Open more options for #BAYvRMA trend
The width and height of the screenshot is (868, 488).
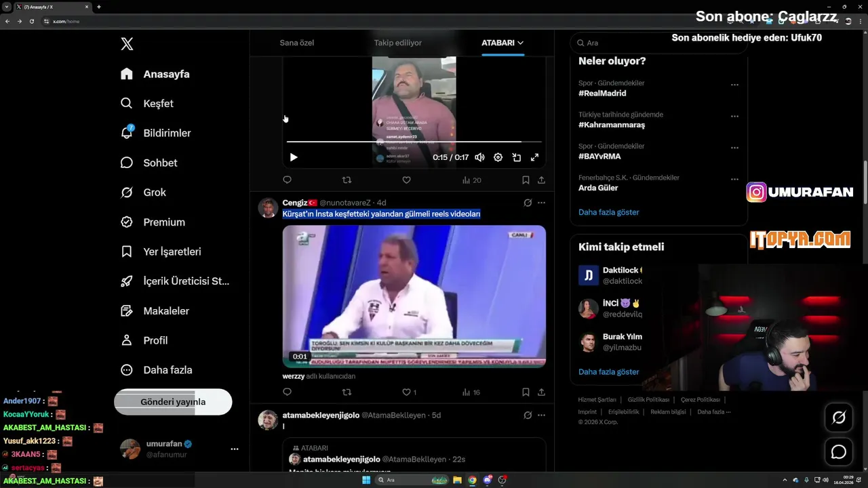(x=734, y=148)
